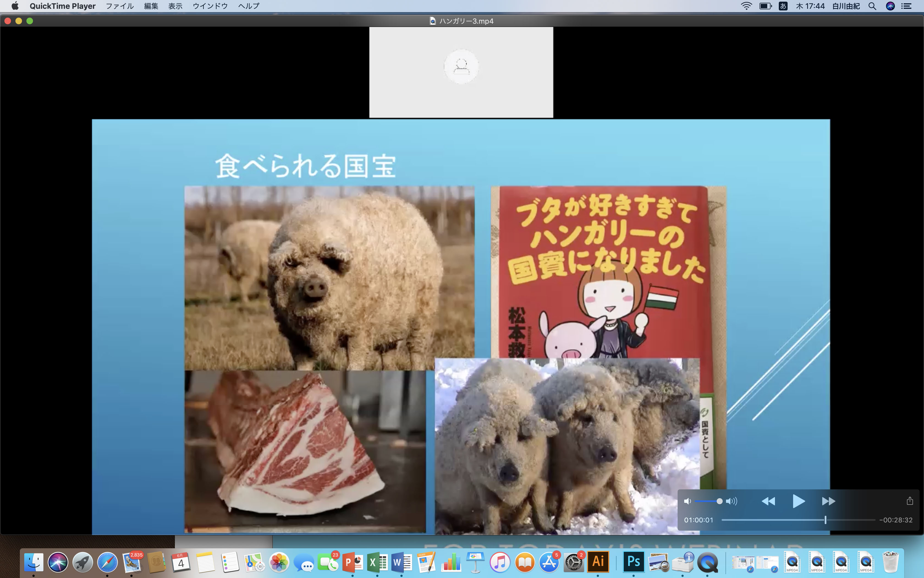The width and height of the screenshot is (924, 578).
Task: Open the Wi-Fi status menu
Action: [746, 6]
